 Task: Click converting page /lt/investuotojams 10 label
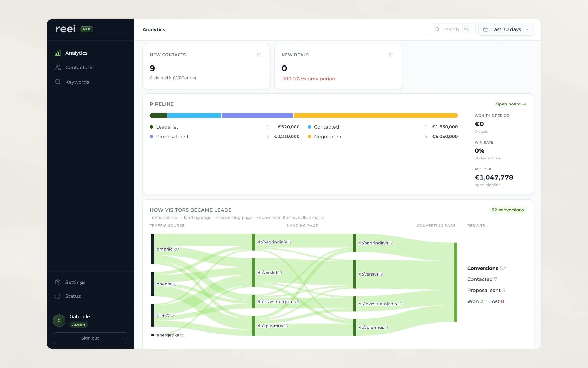380,304
